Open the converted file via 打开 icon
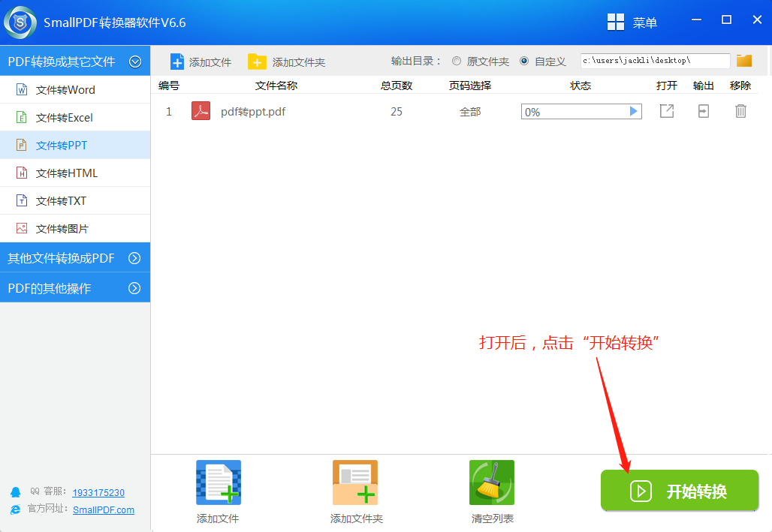 [666, 110]
